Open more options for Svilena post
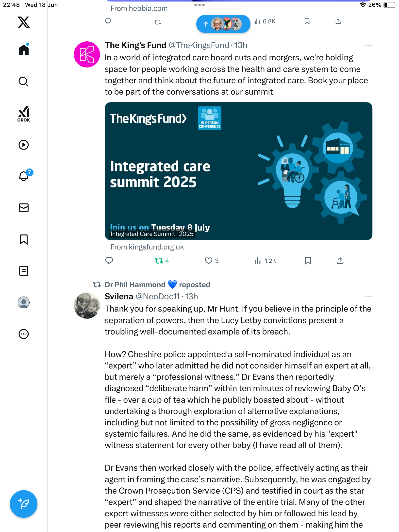 click(368, 297)
